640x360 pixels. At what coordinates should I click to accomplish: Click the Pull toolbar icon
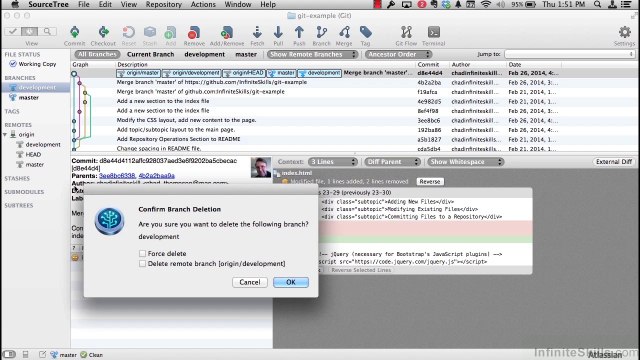278,33
